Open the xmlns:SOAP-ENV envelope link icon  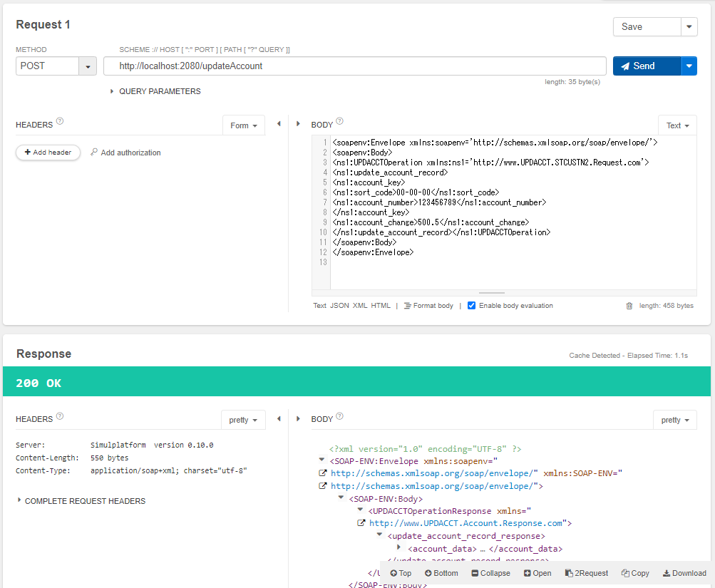pos(322,486)
